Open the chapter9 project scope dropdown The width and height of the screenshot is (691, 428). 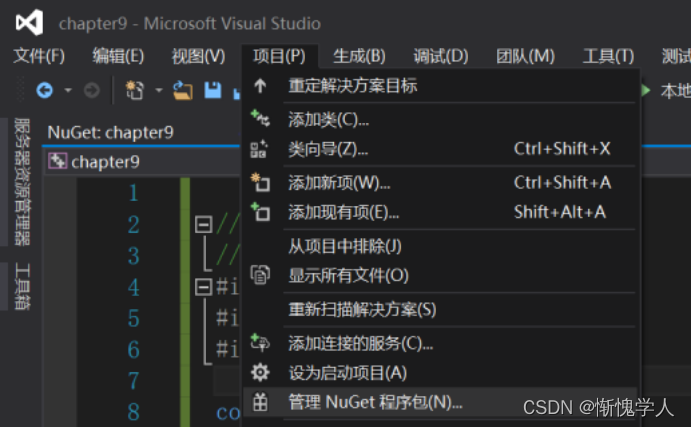click(x=143, y=162)
